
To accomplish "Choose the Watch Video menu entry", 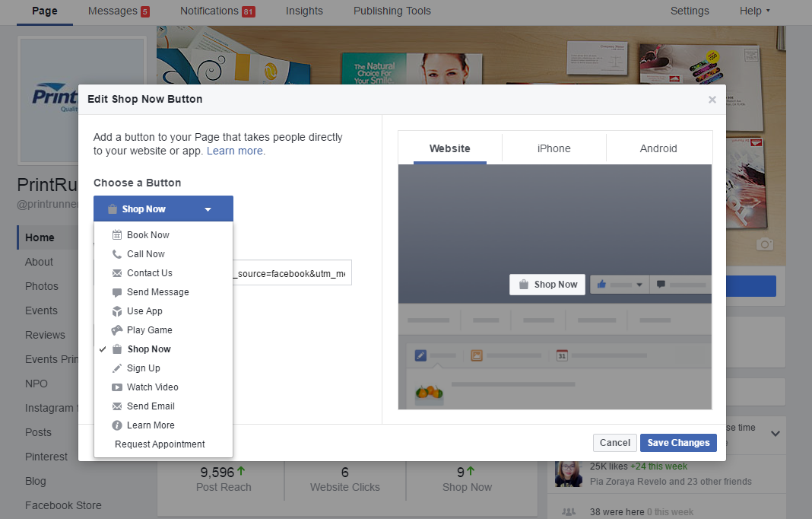I will [153, 387].
